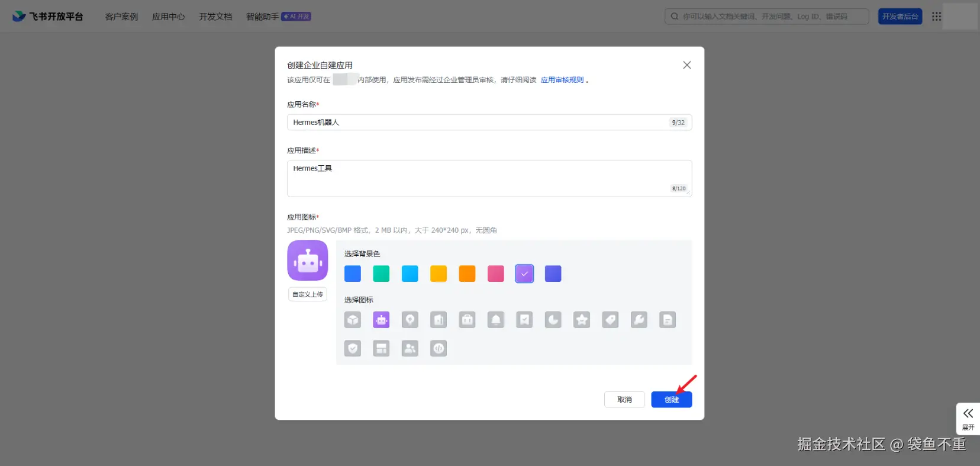The width and height of the screenshot is (980, 466).
Task: Focus the 应用描述 text area
Action: [x=489, y=178]
